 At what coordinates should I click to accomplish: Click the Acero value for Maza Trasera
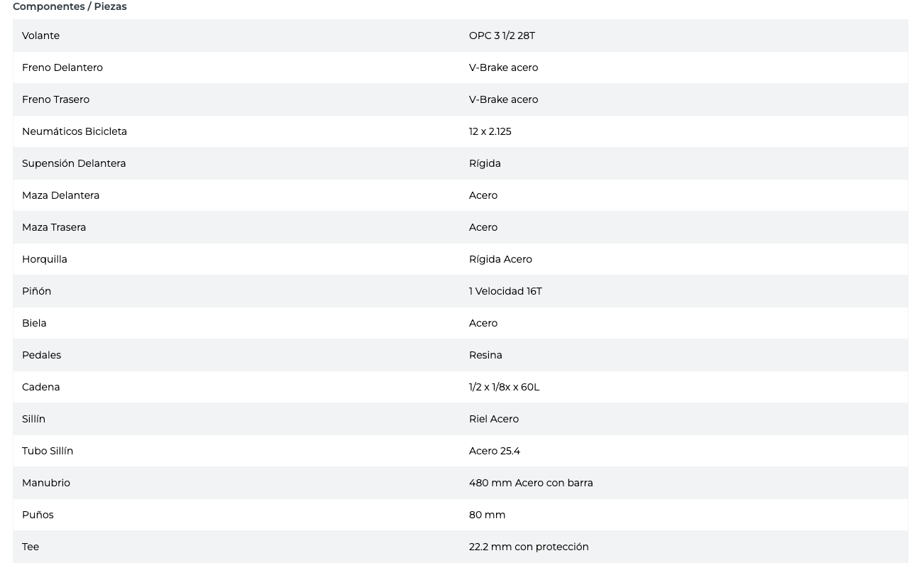click(x=483, y=227)
